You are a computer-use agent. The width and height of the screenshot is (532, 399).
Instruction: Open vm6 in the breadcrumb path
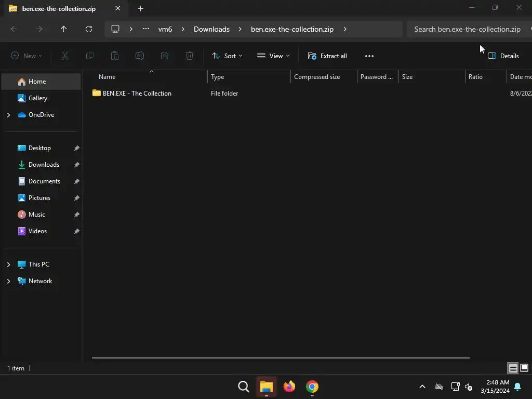165,29
